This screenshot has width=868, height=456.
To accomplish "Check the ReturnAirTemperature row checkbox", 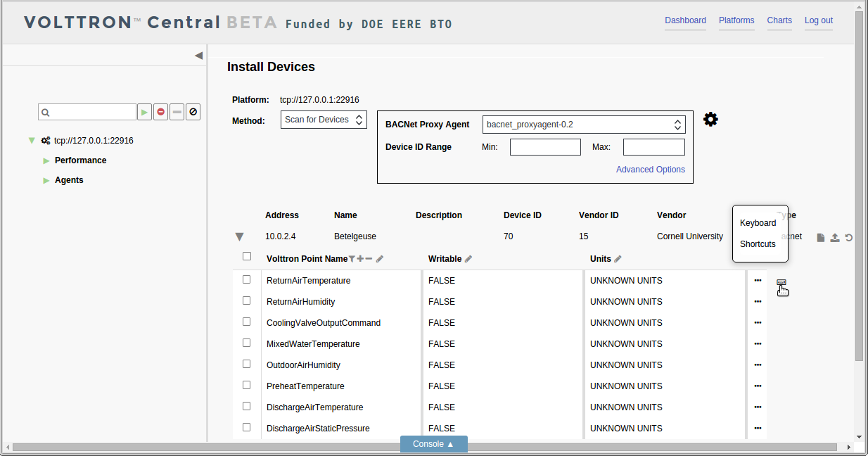I will (247, 279).
